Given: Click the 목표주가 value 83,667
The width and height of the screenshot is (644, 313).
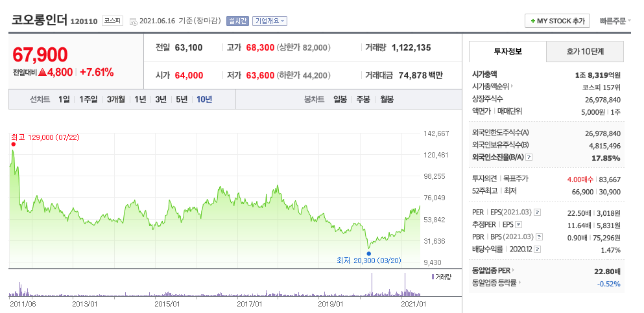Looking at the screenshot, I should click(x=610, y=180).
